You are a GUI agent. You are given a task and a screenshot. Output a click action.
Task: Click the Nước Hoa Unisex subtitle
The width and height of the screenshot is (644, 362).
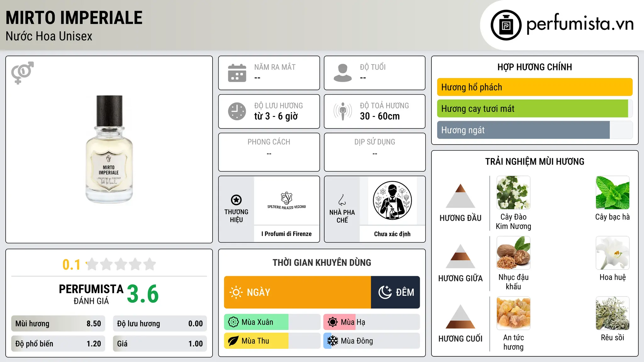pos(49,36)
